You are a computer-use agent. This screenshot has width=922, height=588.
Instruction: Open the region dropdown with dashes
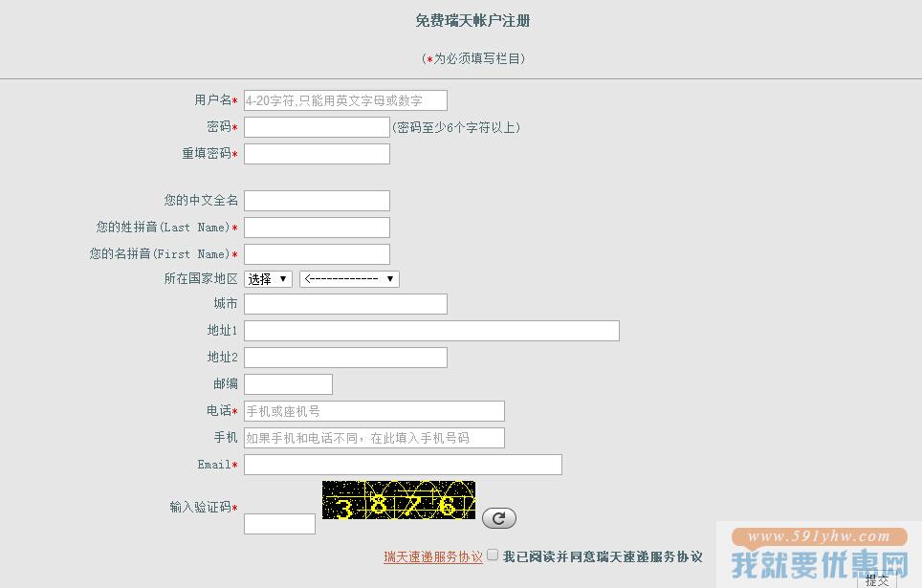(x=349, y=279)
